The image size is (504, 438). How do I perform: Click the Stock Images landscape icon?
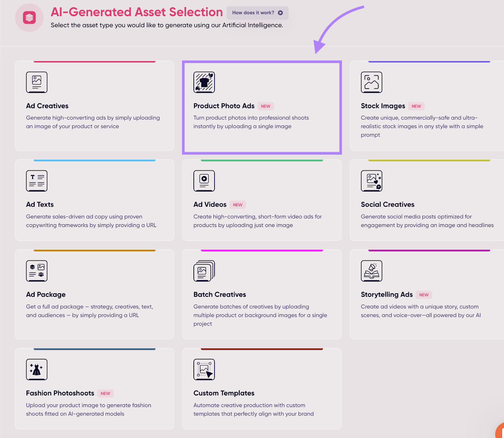371,82
